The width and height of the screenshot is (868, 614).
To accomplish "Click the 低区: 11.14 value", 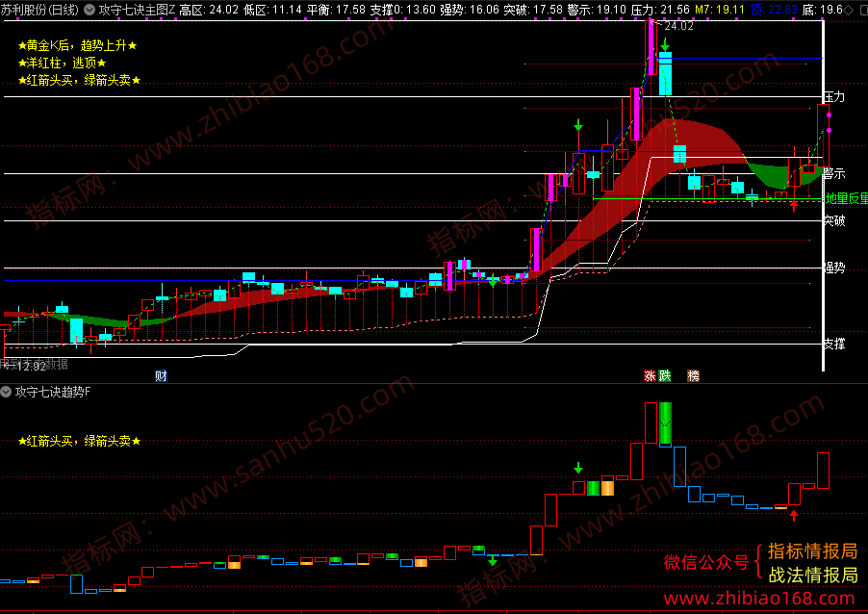I will 272,10.
